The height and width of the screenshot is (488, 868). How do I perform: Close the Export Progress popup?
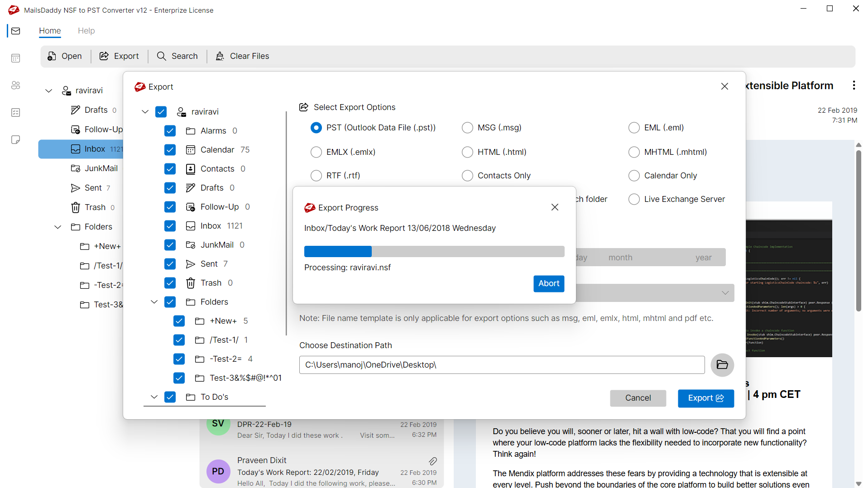click(555, 207)
